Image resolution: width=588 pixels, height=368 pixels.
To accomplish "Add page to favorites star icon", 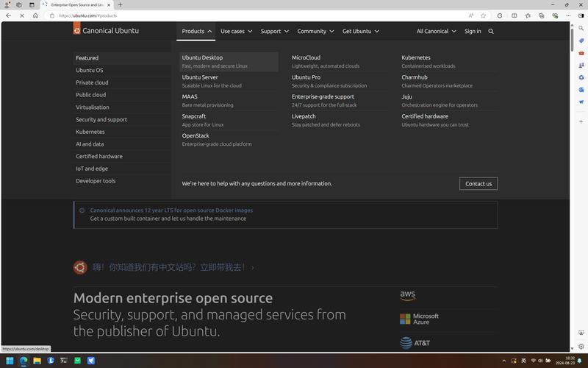I will pos(483,15).
